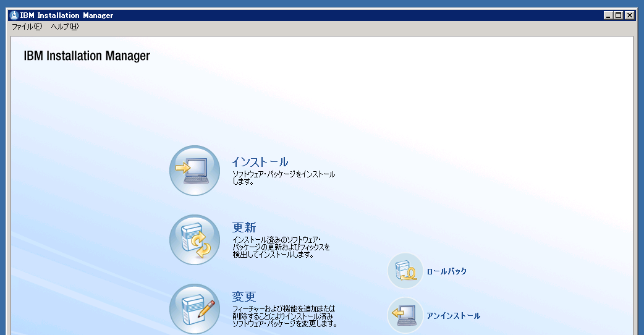Maximize the IBM Installation Manager window
The image size is (644, 335).
pyautogui.click(x=619, y=15)
